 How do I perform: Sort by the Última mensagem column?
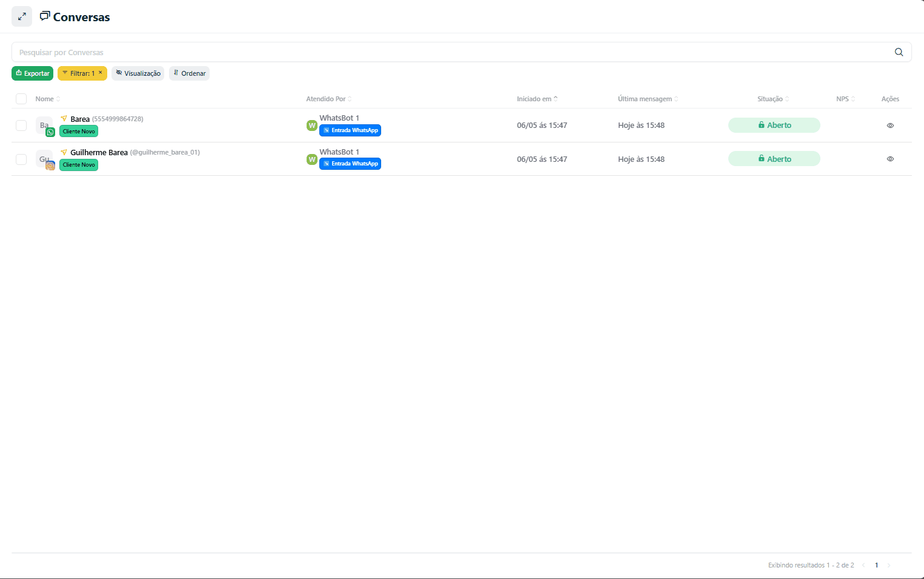point(648,99)
